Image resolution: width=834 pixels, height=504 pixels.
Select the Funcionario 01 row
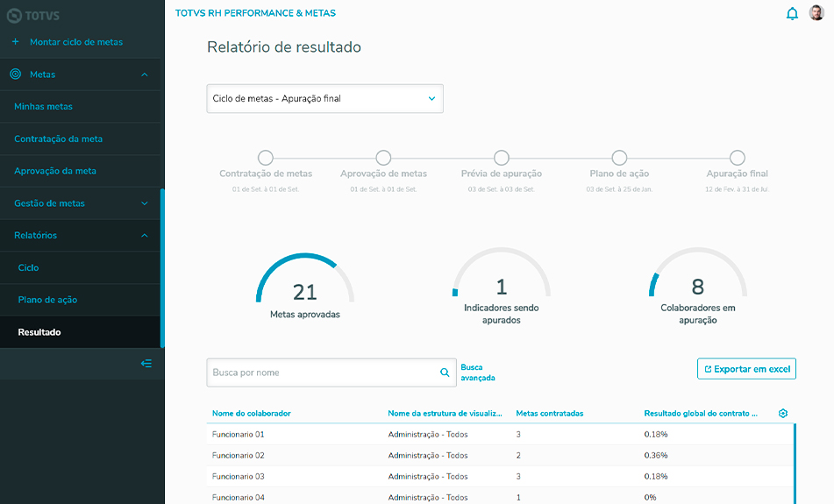500,435
